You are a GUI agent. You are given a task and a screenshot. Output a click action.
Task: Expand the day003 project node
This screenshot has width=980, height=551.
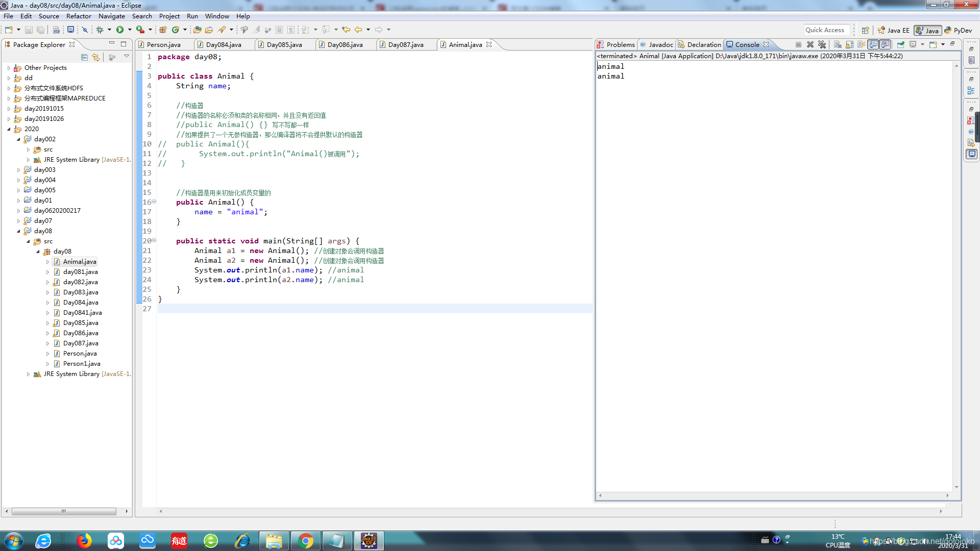19,170
